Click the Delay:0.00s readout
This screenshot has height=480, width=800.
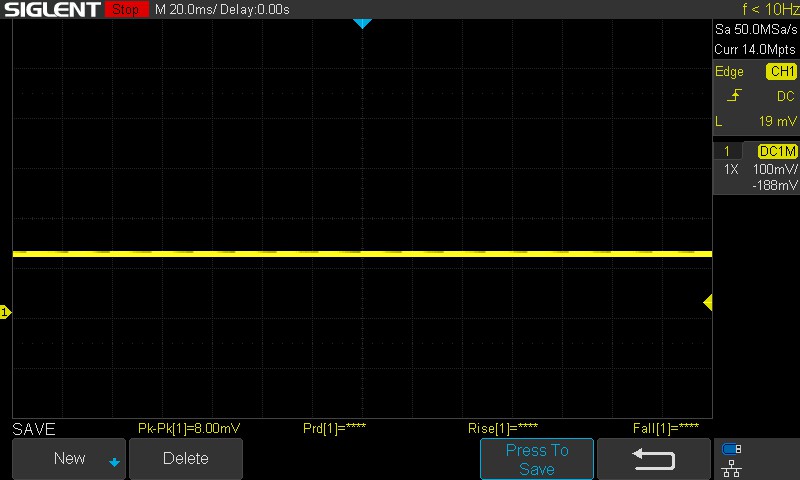tap(255, 10)
